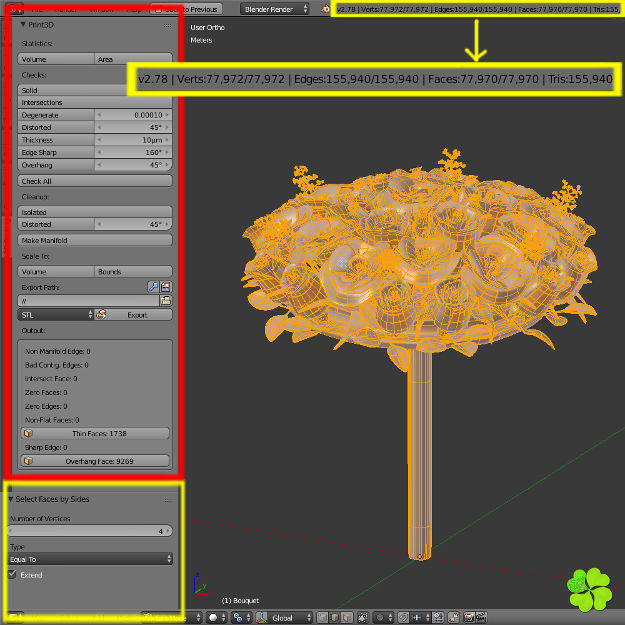Click the Volume statistics button
The height and width of the screenshot is (625, 625).
56,59
